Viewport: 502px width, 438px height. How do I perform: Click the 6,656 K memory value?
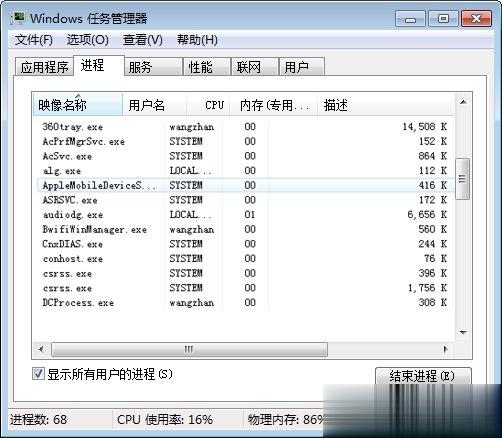click(x=427, y=215)
